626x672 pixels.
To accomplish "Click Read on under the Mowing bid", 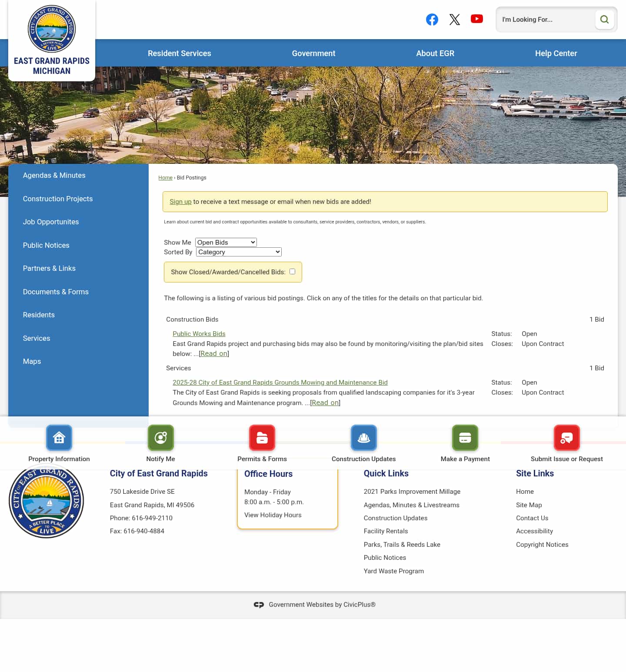I will 325,403.
